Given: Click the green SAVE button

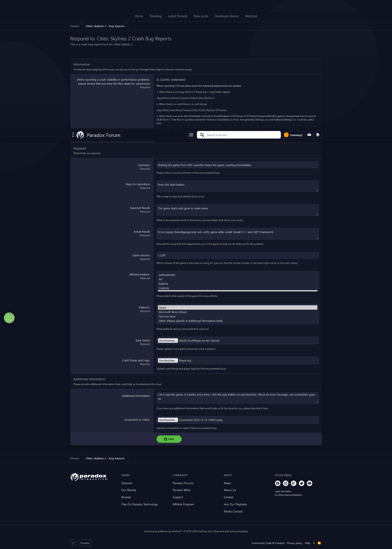Looking at the screenshot, I should [x=169, y=439].
